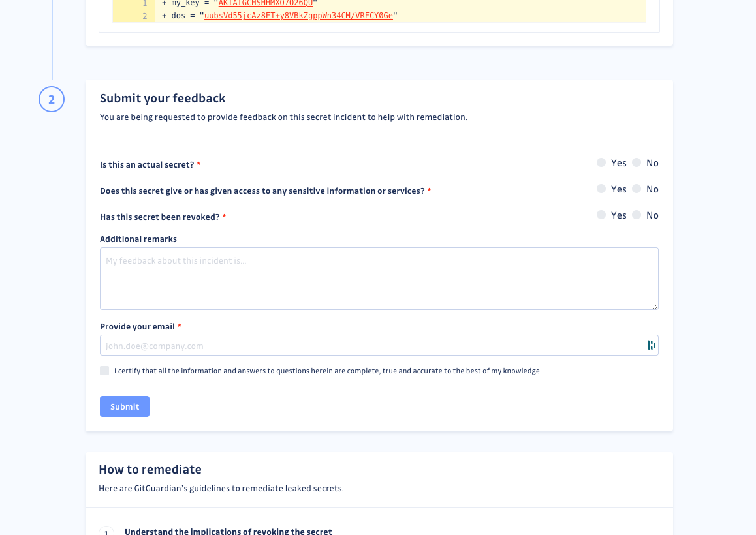The image size is (756, 535).
Task: Click the highlighted my_key value in code
Action: 265,3
